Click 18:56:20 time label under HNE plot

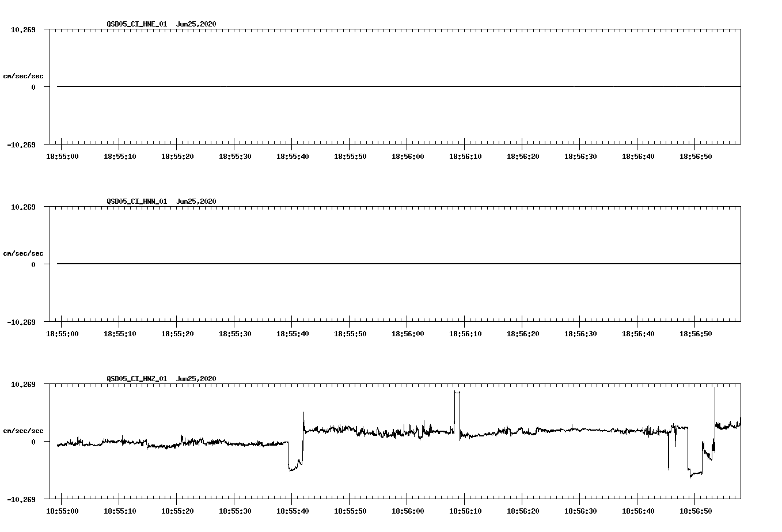point(523,157)
